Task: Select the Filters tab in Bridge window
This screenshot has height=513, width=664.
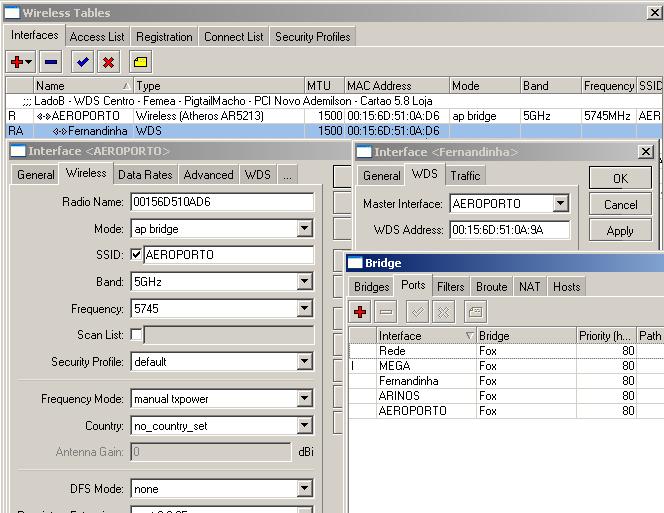Action: 450,287
